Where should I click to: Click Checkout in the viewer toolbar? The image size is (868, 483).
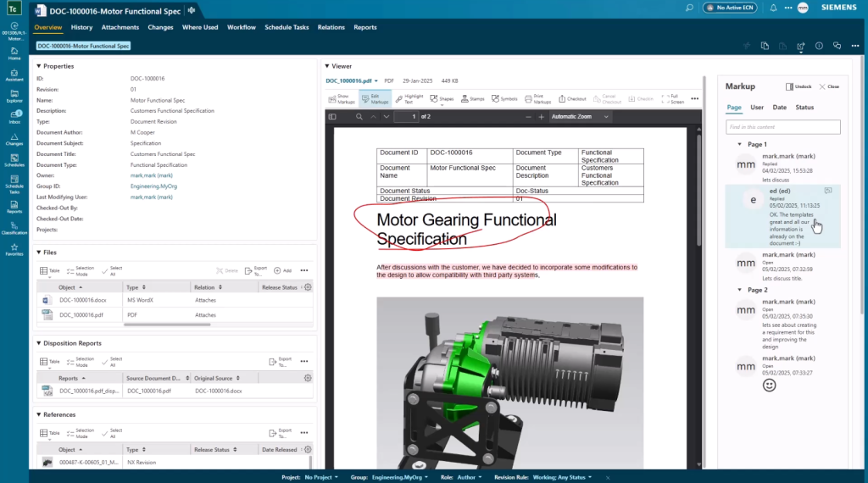(x=572, y=99)
